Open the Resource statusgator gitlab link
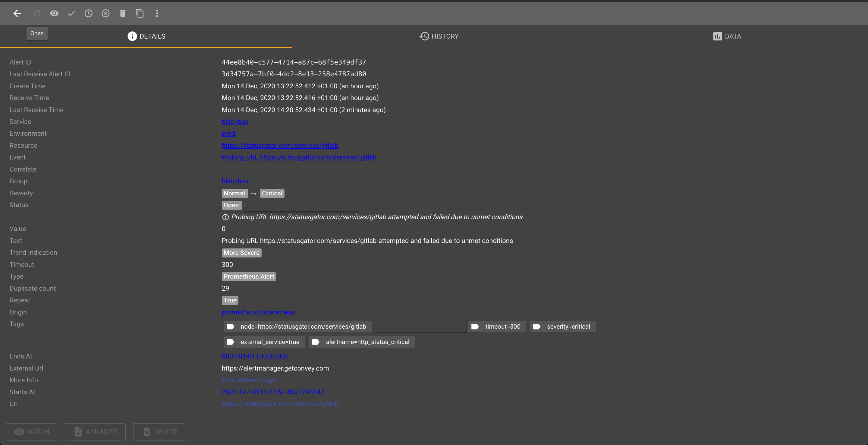Image resolution: width=868 pixels, height=445 pixels. [x=280, y=145]
